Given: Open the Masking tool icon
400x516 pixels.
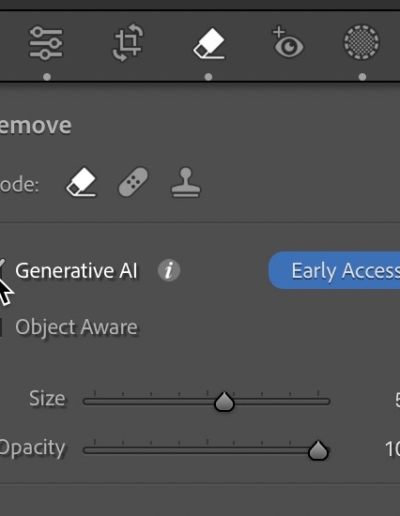Looking at the screenshot, I should [361, 42].
